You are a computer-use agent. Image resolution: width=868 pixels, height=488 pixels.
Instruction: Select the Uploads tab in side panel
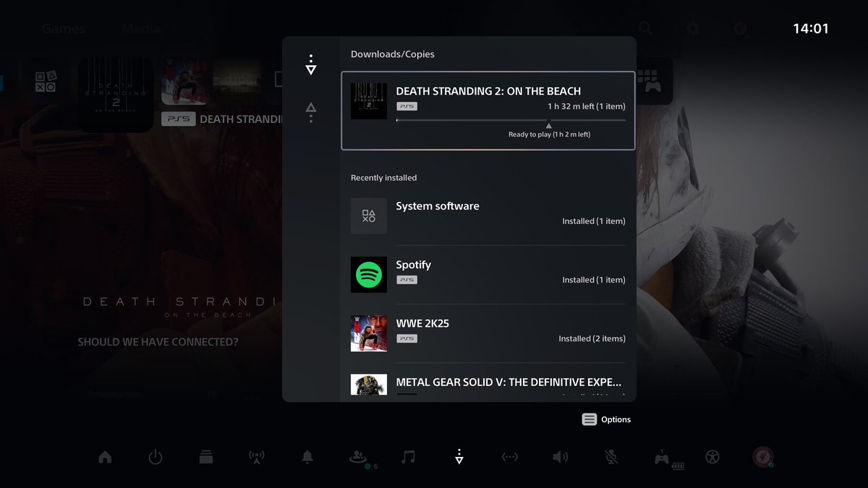(311, 112)
